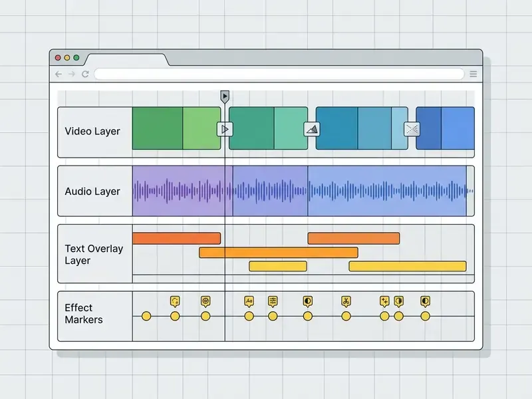The image size is (532, 399).
Task: Click the contrast icon right beside the sparkle icon
Action: [x=398, y=301]
